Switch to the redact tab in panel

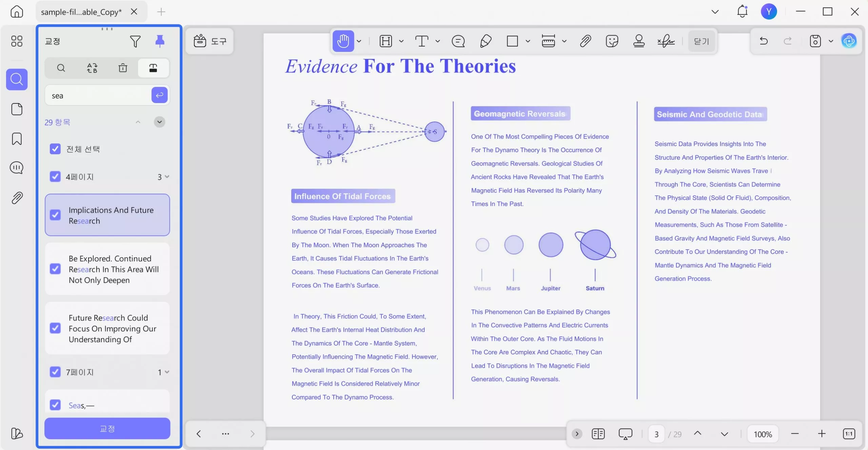153,68
